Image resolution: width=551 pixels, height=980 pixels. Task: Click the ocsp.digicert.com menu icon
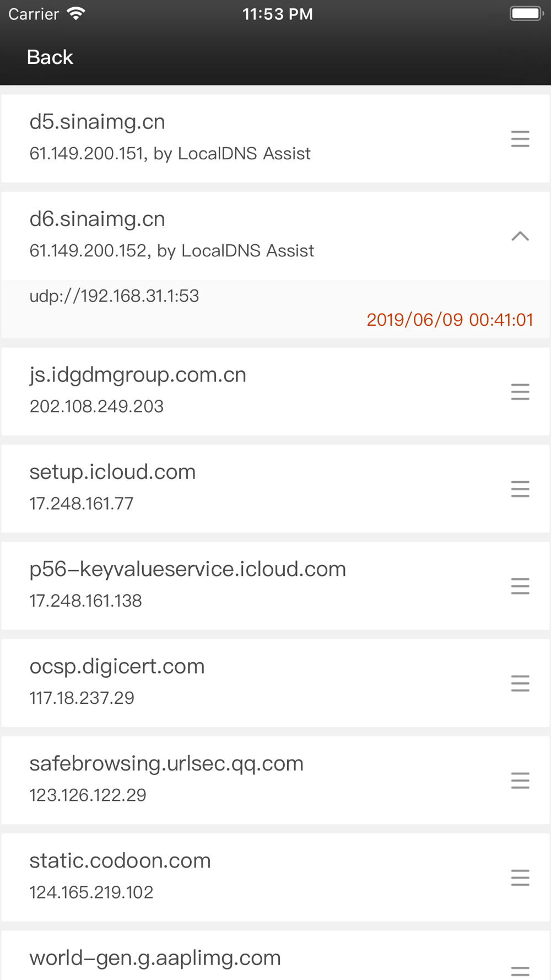tap(520, 683)
